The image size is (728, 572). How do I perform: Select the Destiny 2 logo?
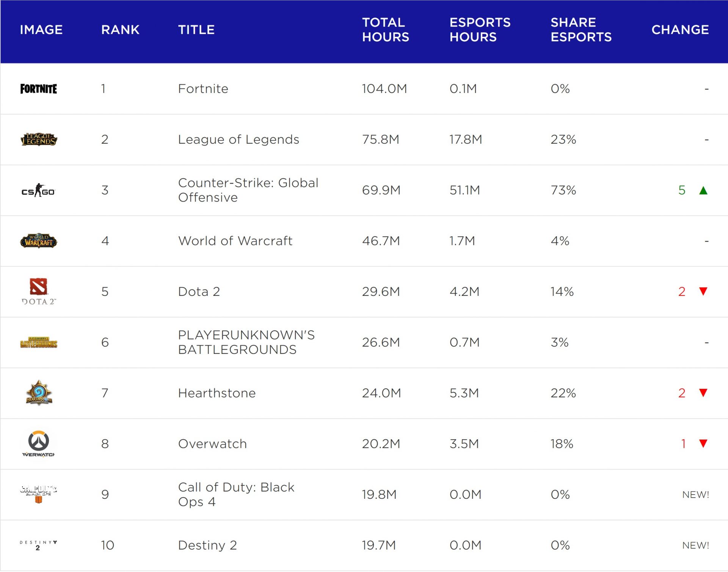(39, 545)
